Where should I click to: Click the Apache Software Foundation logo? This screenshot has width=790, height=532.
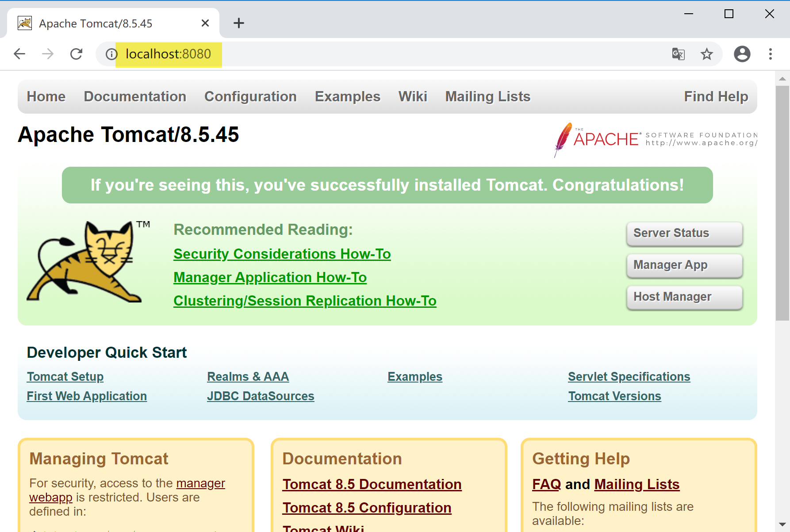[x=656, y=139]
